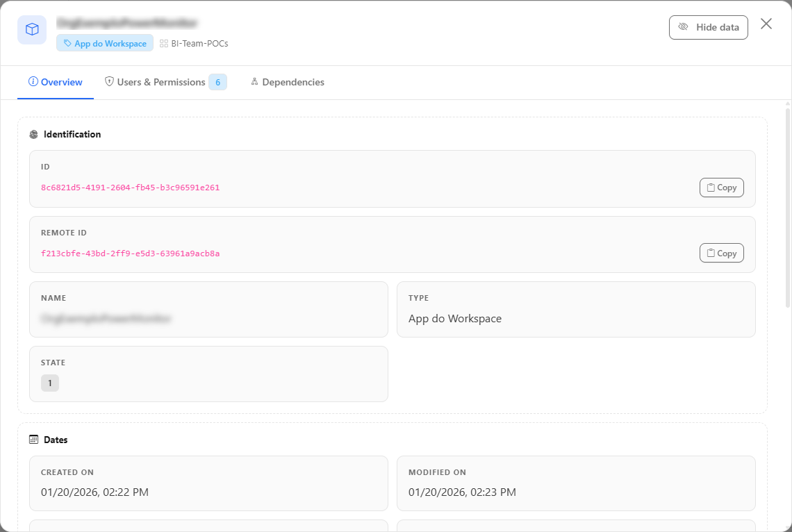Copy the ID value
The height and width of the screenshot is (532, 792).
click(x=721, y=188)
